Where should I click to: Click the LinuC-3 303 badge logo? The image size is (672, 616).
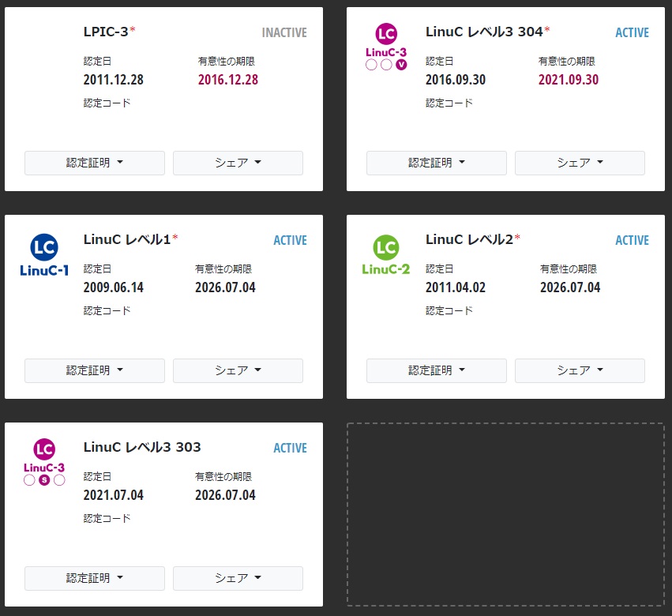[x=44, y=462]
